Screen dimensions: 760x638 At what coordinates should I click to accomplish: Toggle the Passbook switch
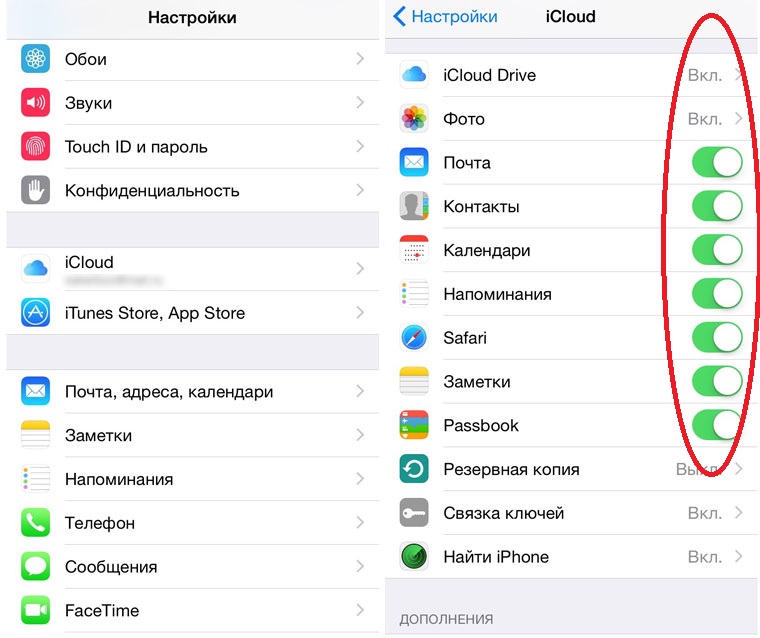click(717, 425)
